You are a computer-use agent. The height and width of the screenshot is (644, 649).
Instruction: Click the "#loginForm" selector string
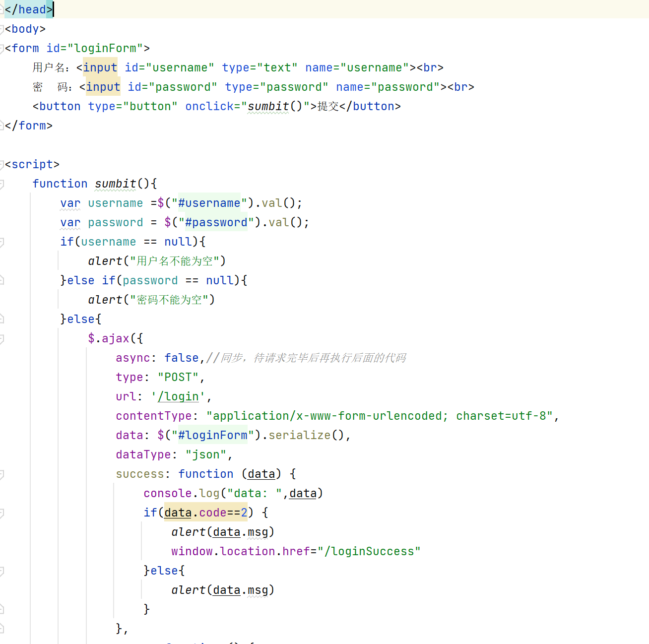tap(213, 435)
